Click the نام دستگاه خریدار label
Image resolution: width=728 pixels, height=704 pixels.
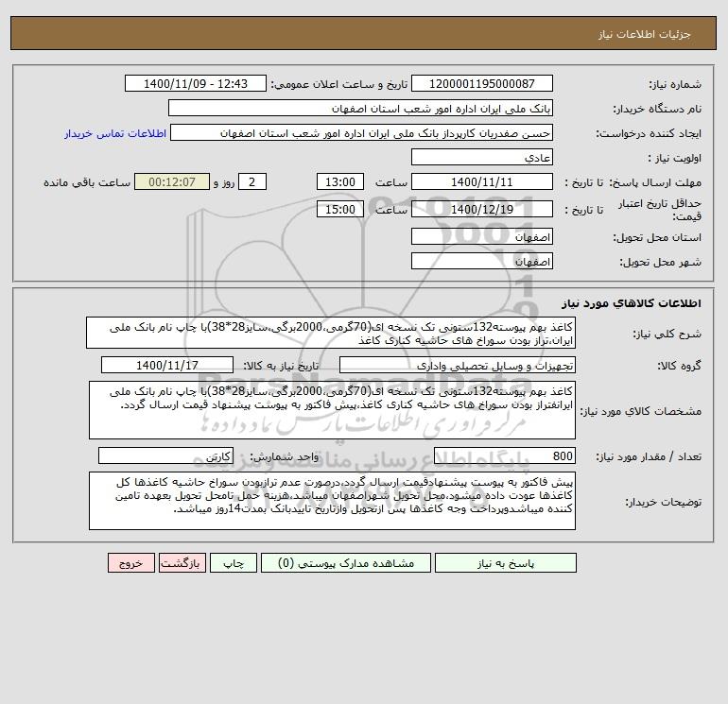pos(657,109)
